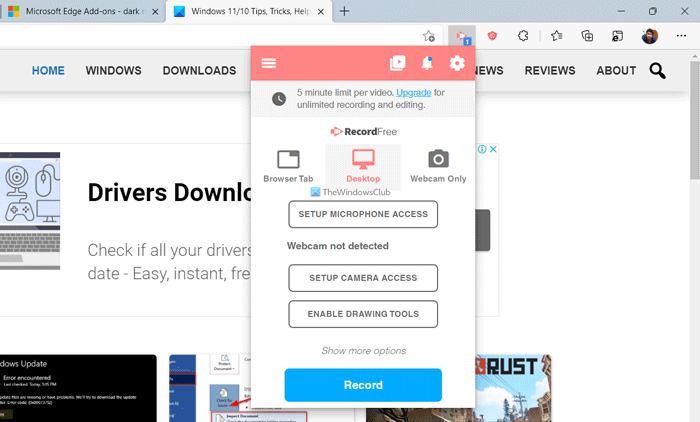Select Browser Tab recording mode
This screenshot has width=700, height=422.
pyautogui.click(x=288, y=167)
